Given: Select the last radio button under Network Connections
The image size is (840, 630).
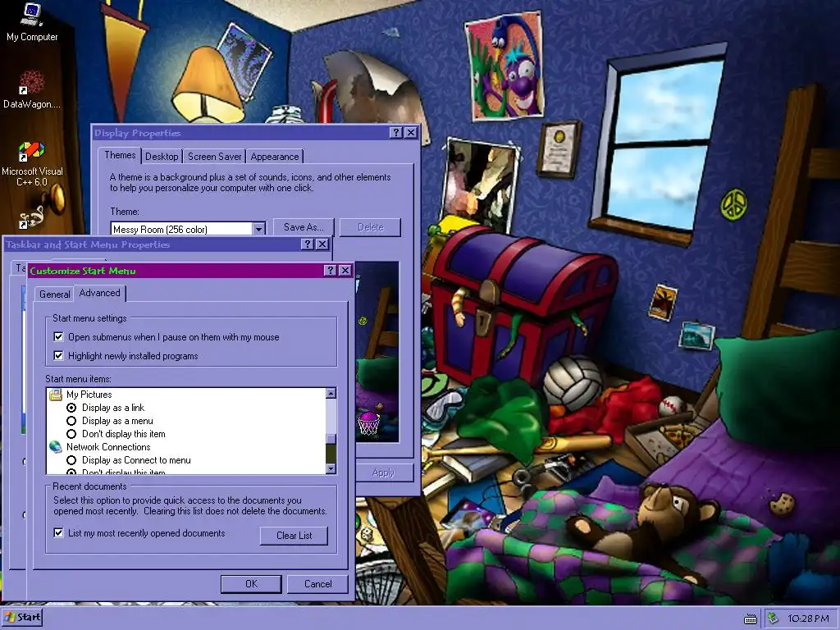Looking at the screenshot, I should 71,472.
